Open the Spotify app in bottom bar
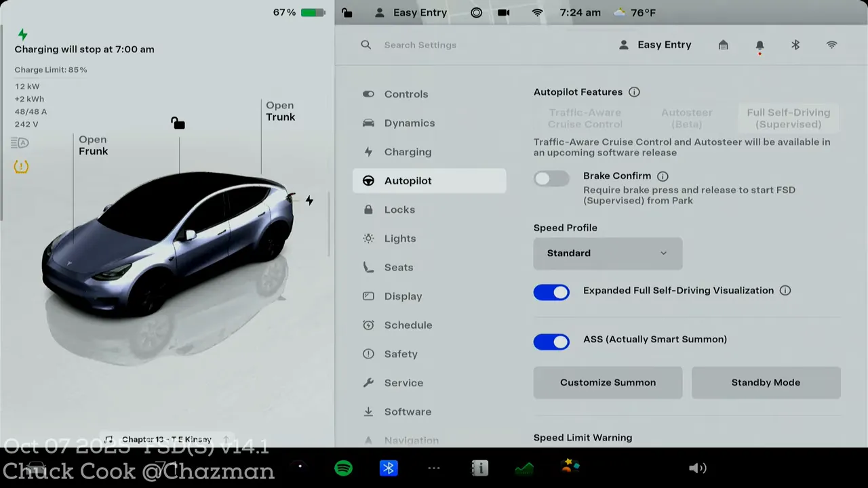Image resolution: width=868 pixels, height=488 pixels. point(343,468)
